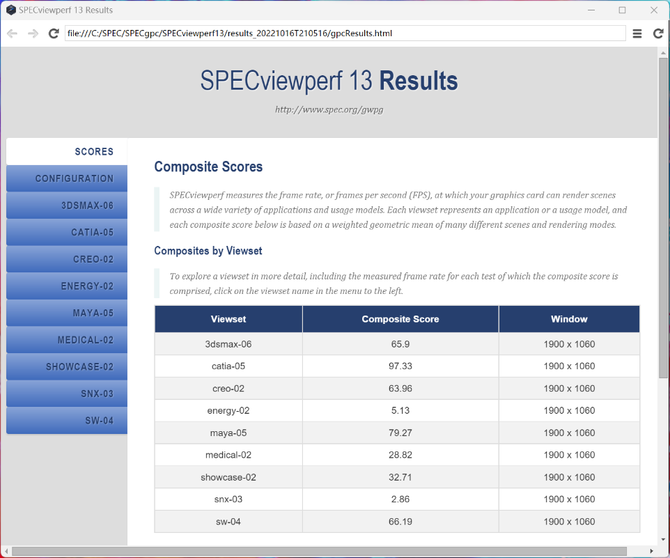Show MAYA-05 viewset details

[66, 313]
